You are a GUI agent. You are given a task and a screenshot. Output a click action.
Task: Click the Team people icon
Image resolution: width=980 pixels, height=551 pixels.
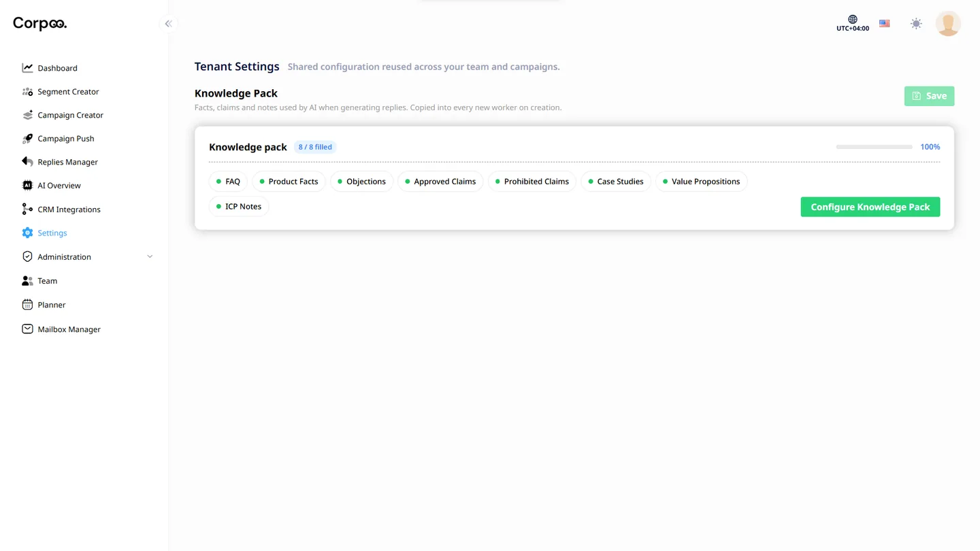pyautogui.click(x=27, y=281)
